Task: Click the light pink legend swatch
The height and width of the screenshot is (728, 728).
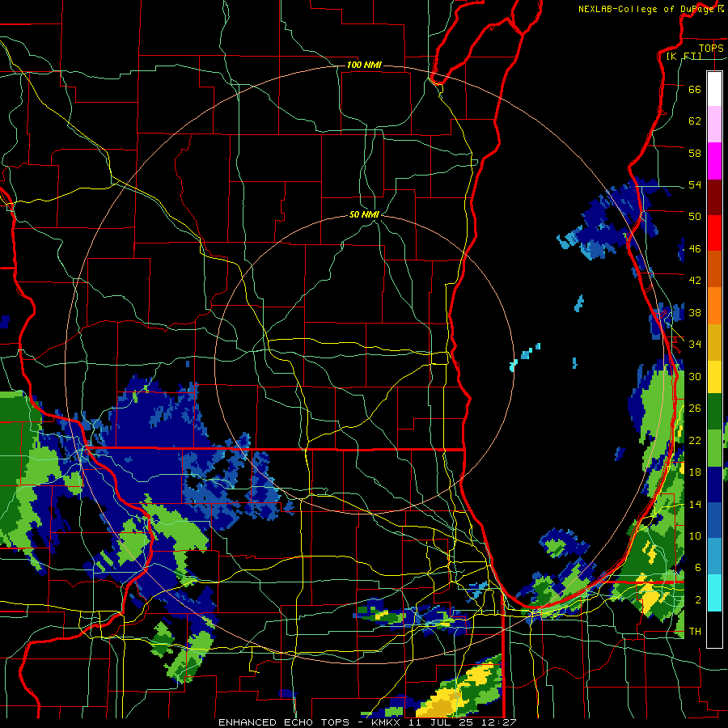Action: coord(714,124)
